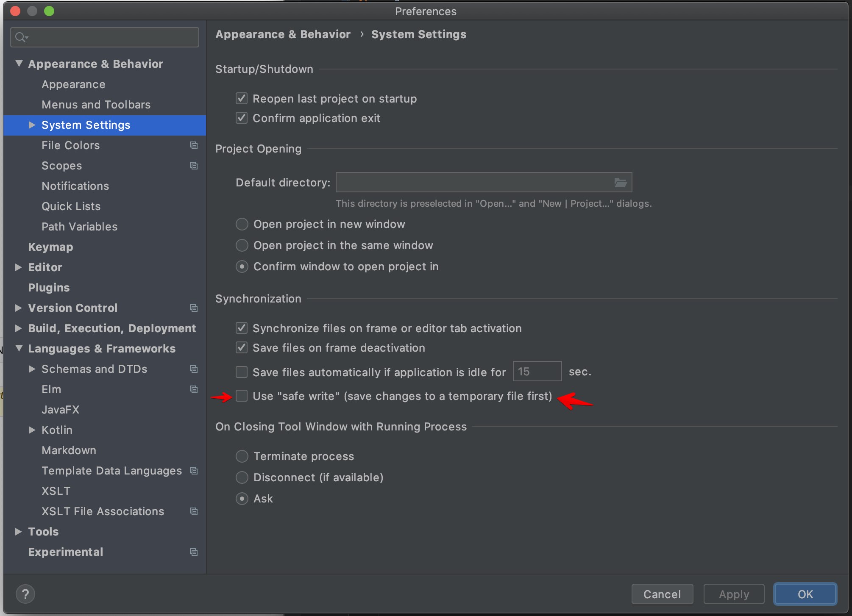Enable Save files automatically if idle checkbox
This screenshot has width=852, height=616.
pyautogui.click(x=242, y=372)
